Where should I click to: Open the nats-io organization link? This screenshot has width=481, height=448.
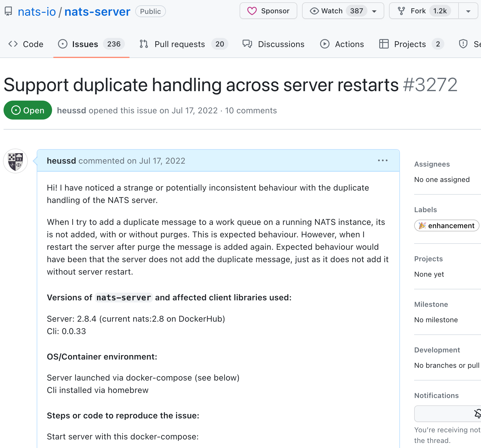click(x=37, y=12)
